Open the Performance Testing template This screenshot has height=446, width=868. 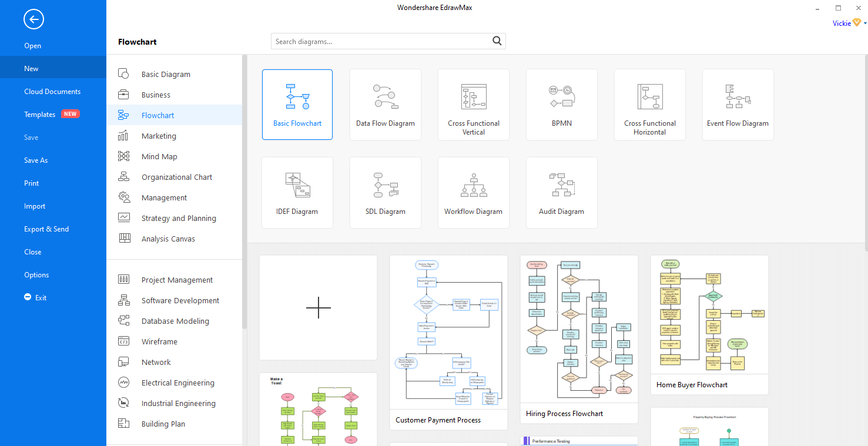(579, 441)
